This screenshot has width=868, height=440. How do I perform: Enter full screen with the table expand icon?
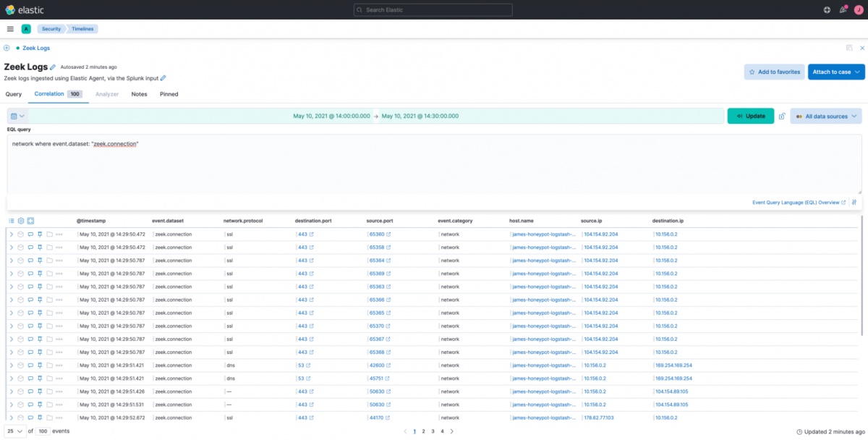[x=31, y=221]
